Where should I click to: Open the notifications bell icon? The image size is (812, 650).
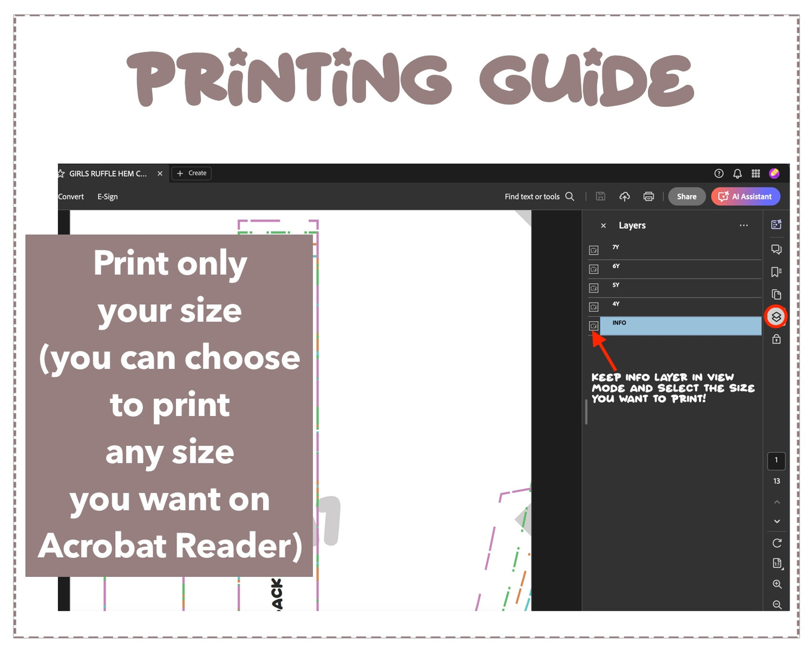coord(737,173)
